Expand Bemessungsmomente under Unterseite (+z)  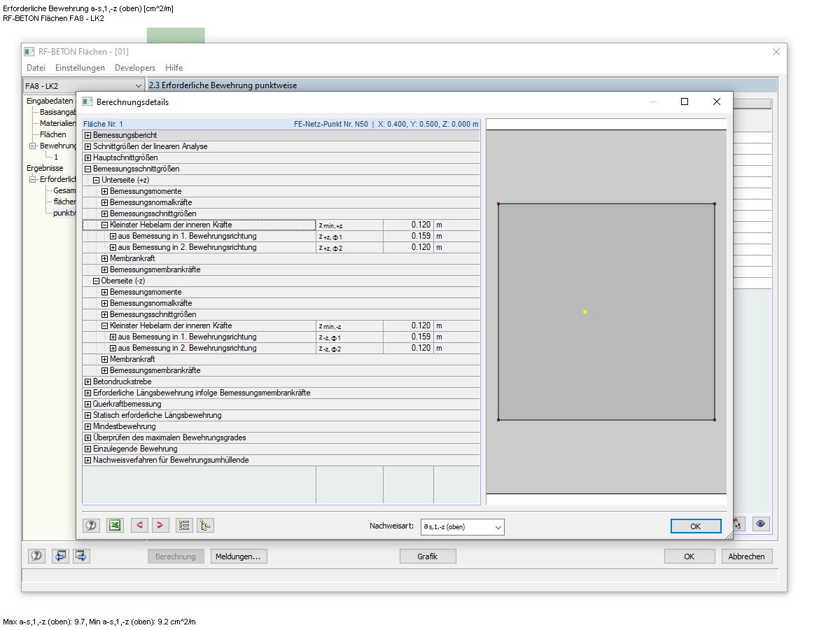click(x=104, y=191)
